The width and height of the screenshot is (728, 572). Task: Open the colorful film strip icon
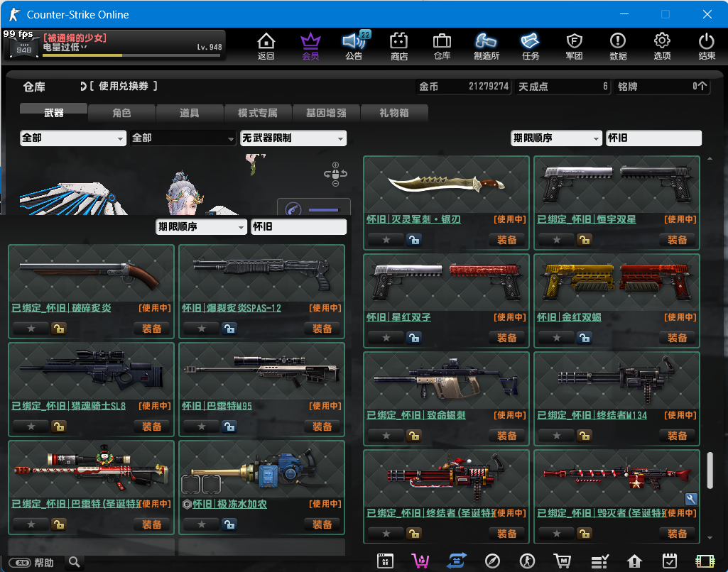(x=705, y=562)
